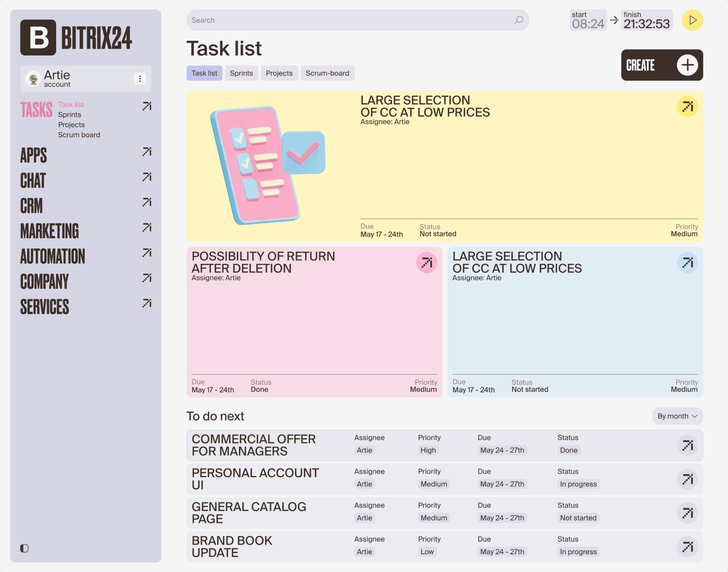728x572 pixels.
Task: Open Personal Account UI row arrow
Action: (x=687, y=479)
